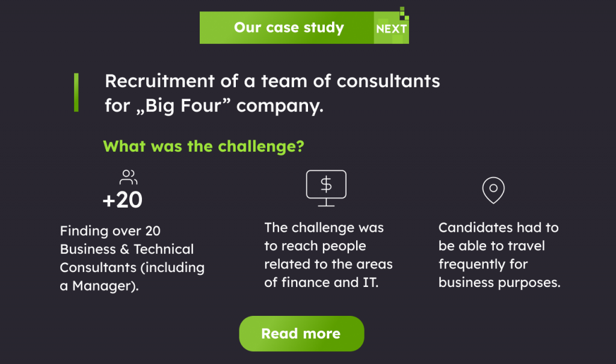Click the Recruitment of a team headline
616x364 pixels.
[273, 93]
